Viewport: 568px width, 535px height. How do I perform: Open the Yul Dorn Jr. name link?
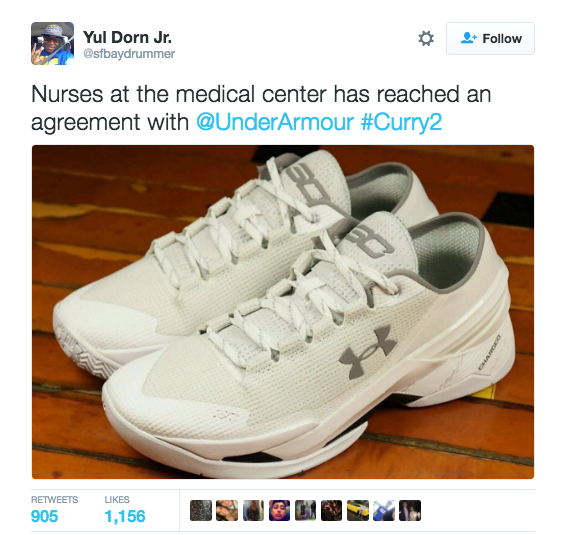pyautogui.click(x=127, y=37)
